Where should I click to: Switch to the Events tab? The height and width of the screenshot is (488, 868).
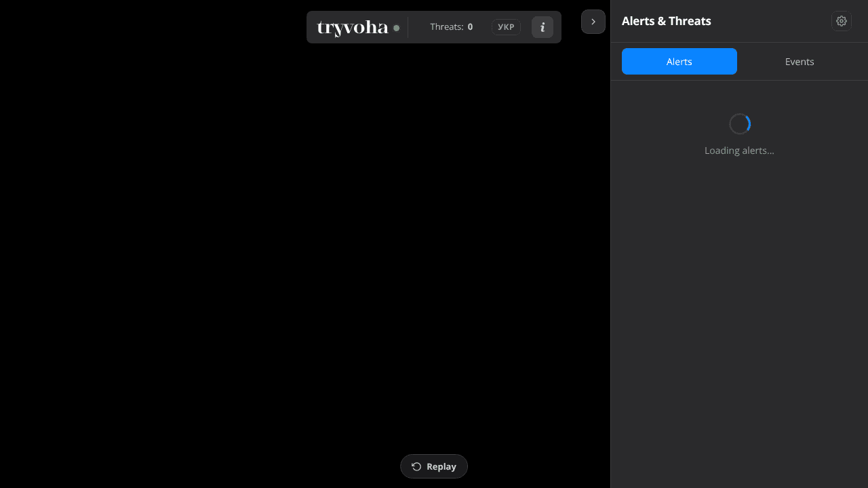tap(800, 62)
